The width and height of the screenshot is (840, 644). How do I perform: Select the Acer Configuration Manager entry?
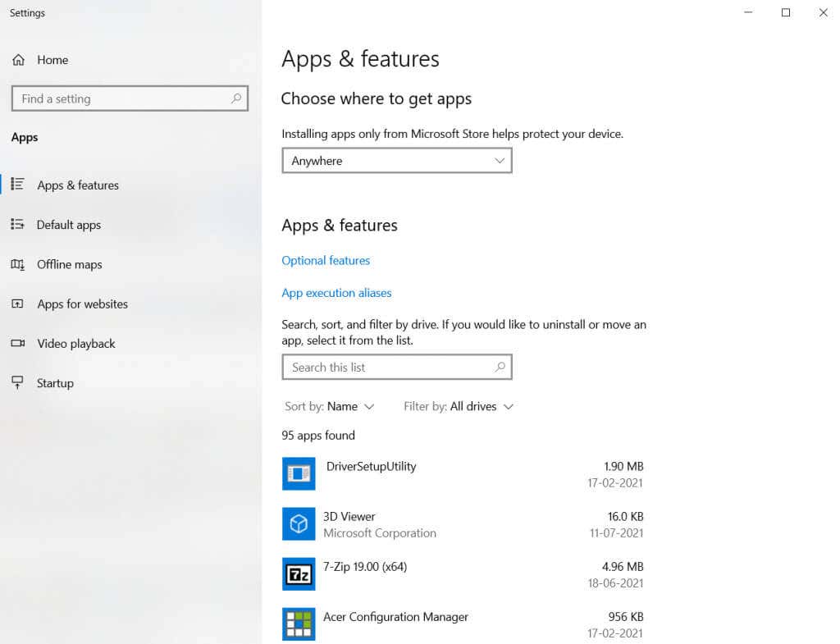click(x=395, y=617)
